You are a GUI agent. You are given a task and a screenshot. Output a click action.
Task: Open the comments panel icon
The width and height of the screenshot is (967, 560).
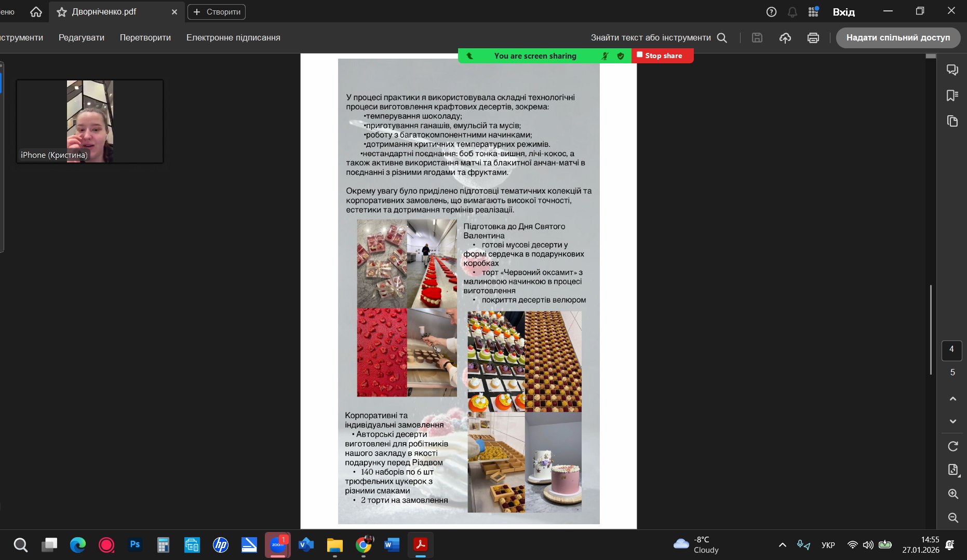952,70
